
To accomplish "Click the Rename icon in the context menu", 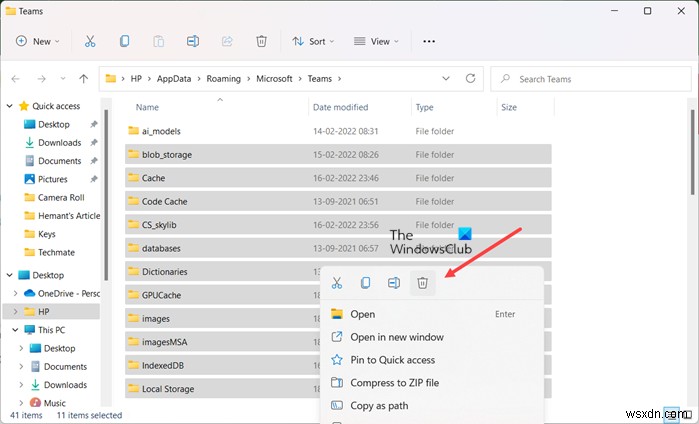I will point(394,283).
